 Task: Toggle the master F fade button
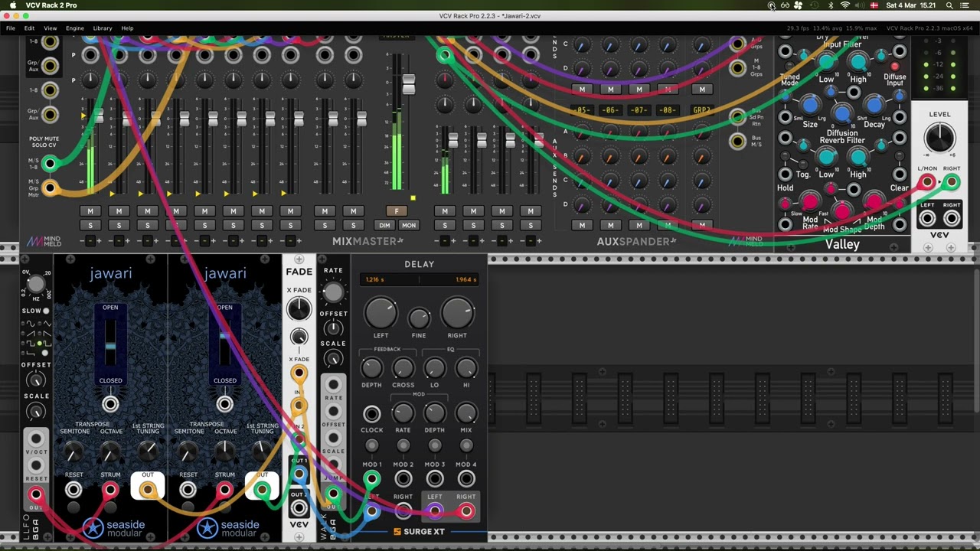[x=397, y=211]
